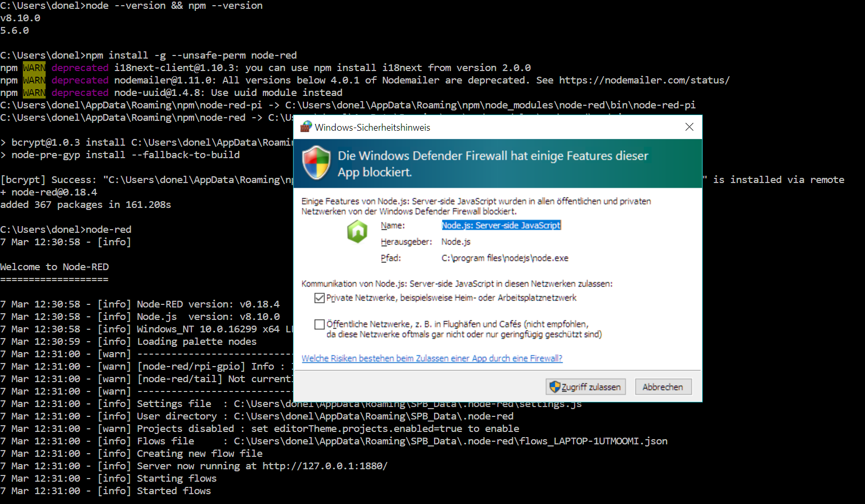The image size is (865, 504).
Task: Click the path 'C:\program files\nodejs\node.exe'
Action: (505, 258)
